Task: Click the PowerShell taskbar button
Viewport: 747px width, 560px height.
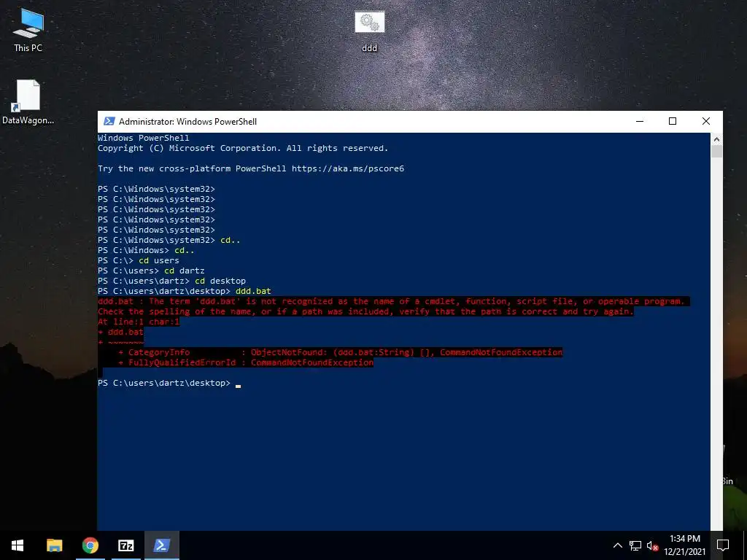Action: tap(161, 545)
